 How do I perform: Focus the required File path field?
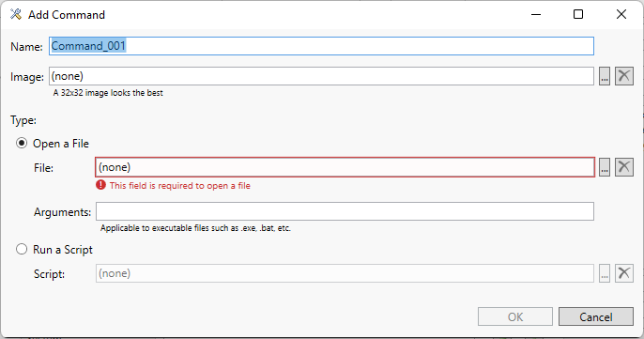(x=345, y=167)
